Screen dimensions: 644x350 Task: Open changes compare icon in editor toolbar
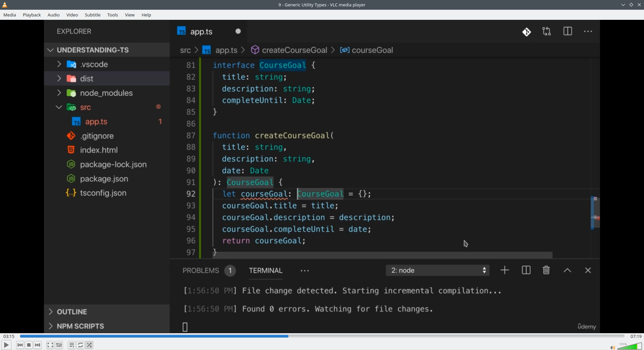pos(547,32)
